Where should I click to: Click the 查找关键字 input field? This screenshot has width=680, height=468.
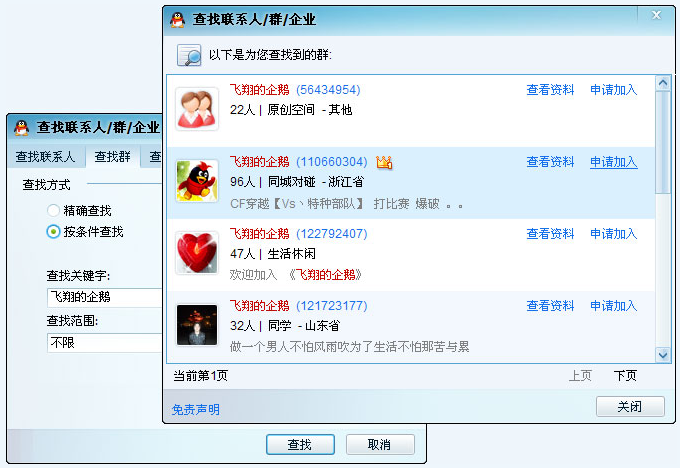105,298
